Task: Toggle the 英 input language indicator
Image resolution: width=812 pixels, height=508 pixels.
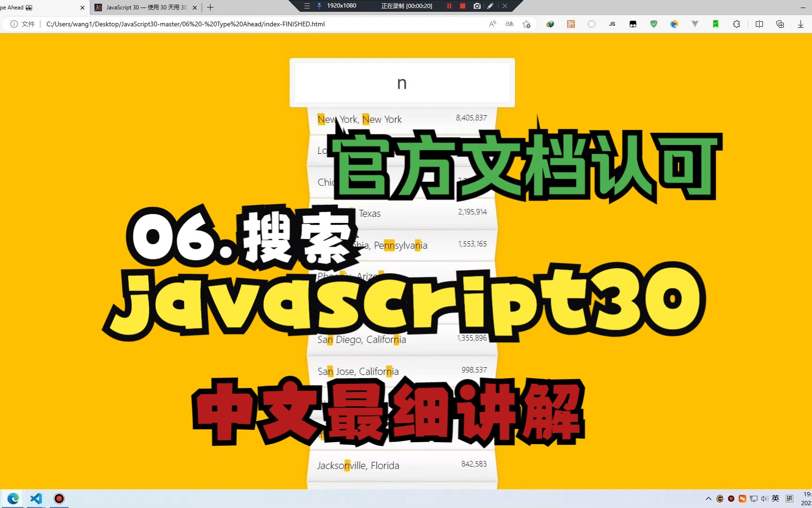Action: pyautogui.click(x=775, y=499)
